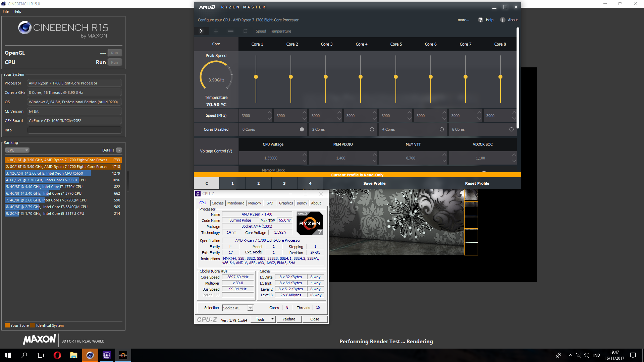The height and width of the screenshot is (362, 644).
Task: Click the CPU Run button in Cinebench
Action: coord(115,62)
